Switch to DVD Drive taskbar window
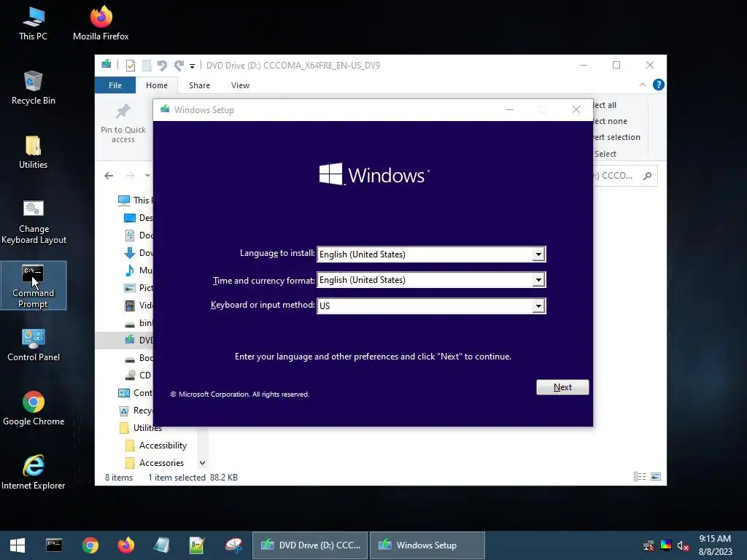747x560 pixels. tap(309, 545)
